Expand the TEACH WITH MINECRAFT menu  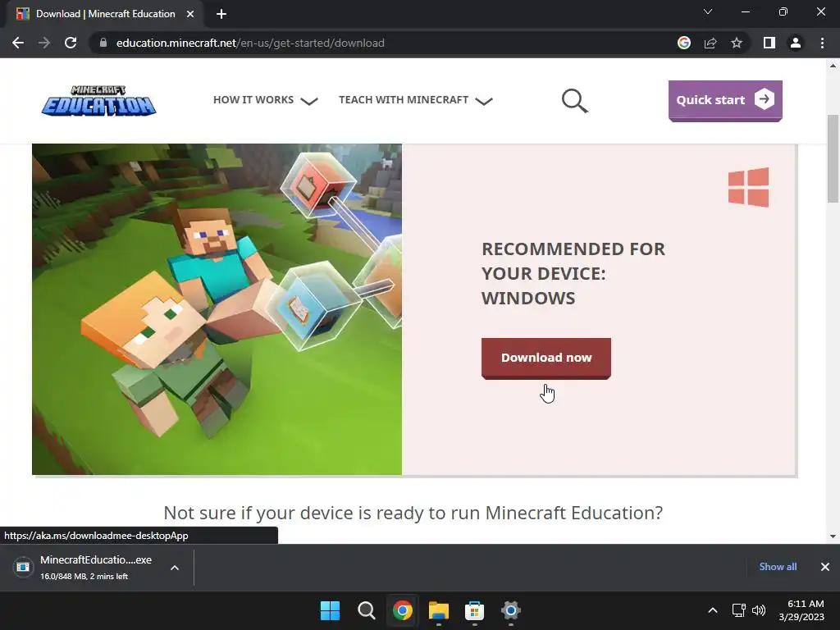pyautogui.click(x=416, y=100)
